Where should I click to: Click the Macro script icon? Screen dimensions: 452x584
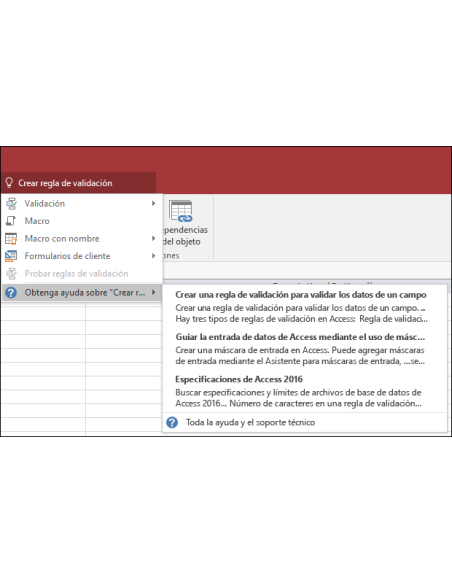11,221
